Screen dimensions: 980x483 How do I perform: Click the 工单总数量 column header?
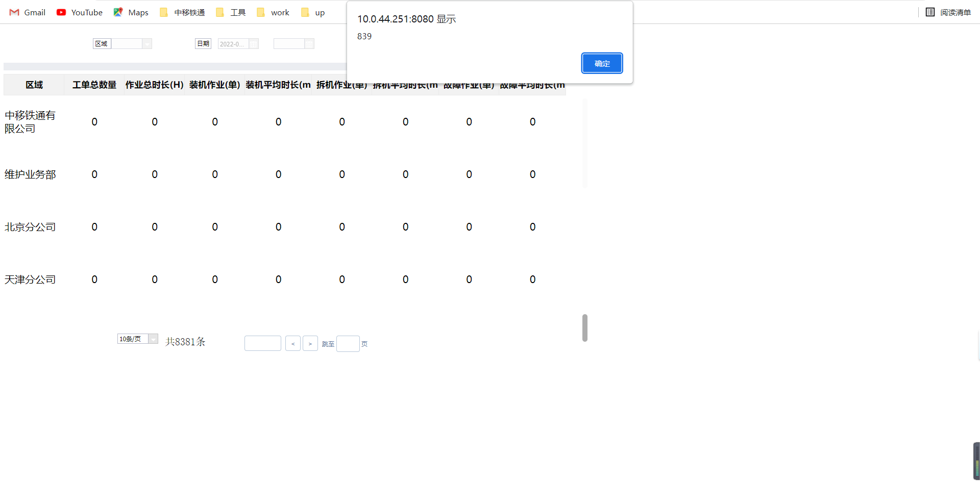pyautogui.click(x=94, y=85)
